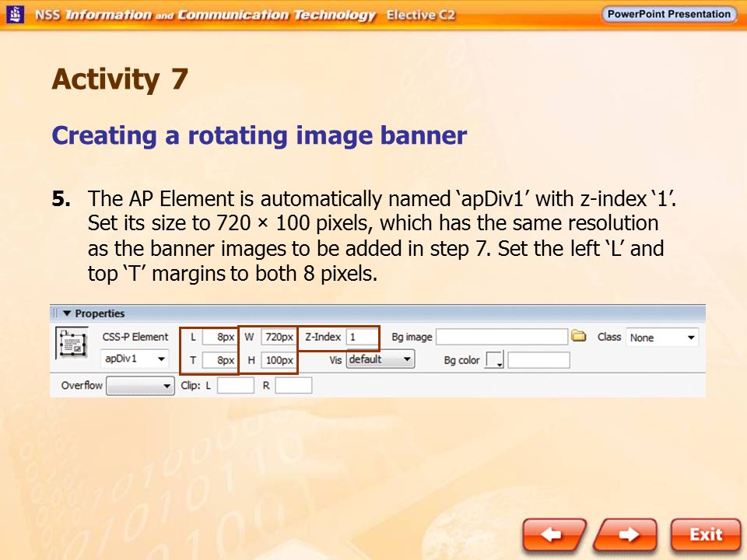Click the L (left) position field

219,337
